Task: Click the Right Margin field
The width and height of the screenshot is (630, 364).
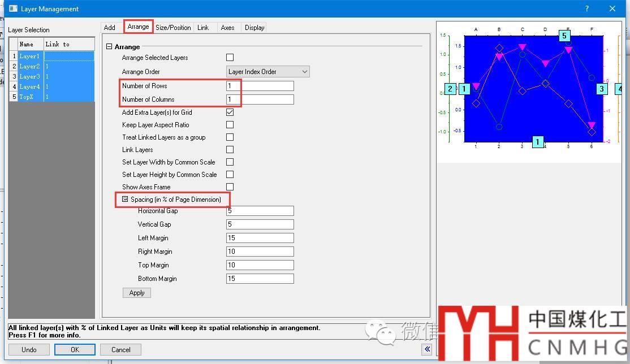Action: (x=260, y=252)
